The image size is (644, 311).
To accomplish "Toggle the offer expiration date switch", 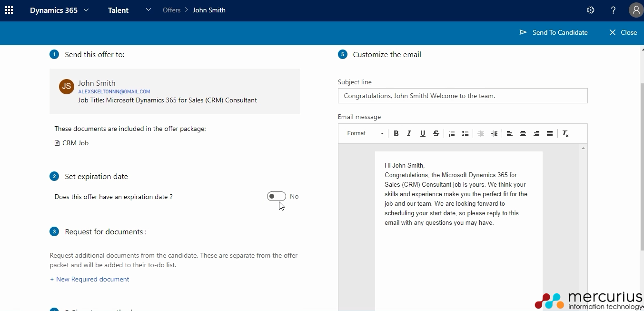I will (277, 196).
